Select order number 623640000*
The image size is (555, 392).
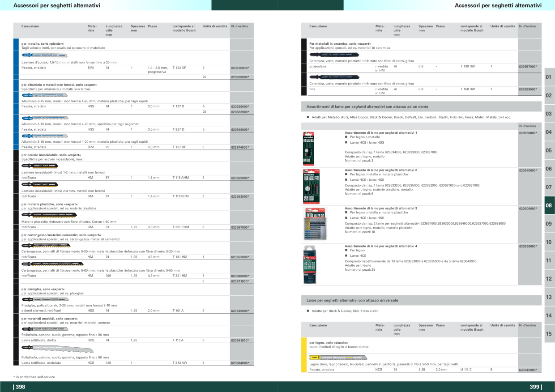point(240,311)
